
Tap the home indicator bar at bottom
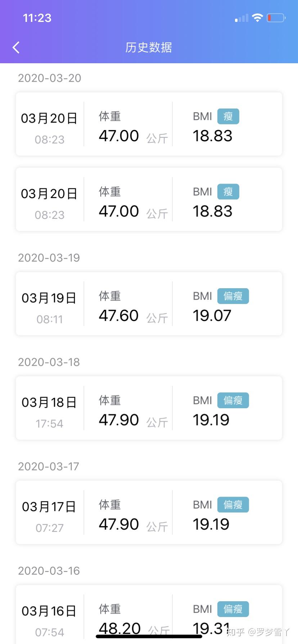(x=149, y=636)
